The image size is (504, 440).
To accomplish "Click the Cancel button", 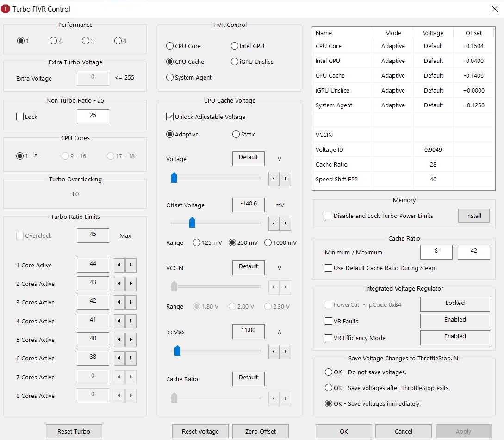I will (x=404, y=431).
